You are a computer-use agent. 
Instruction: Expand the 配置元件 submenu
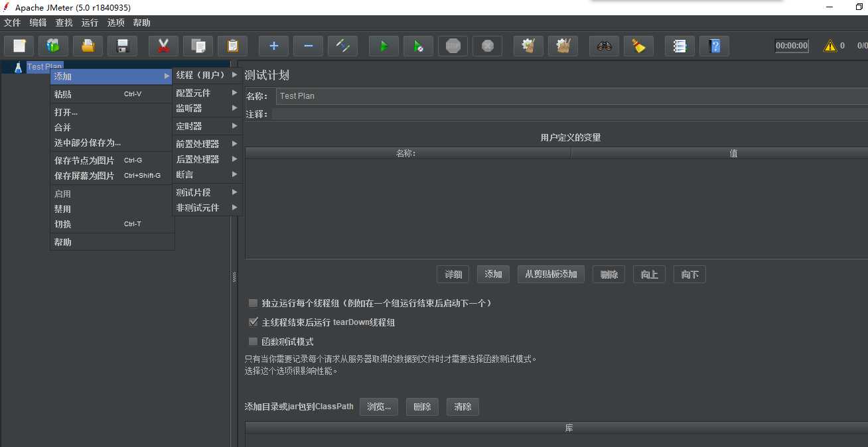(x=207, y=93)
